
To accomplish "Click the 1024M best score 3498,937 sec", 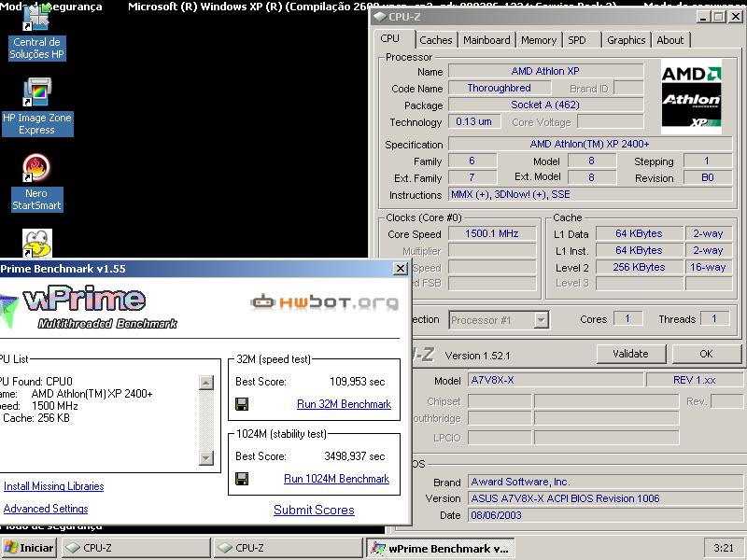I will (x=355, y=456).
